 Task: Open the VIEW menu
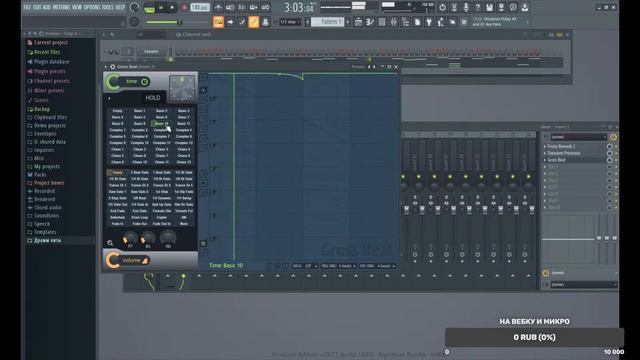point(77,7)
